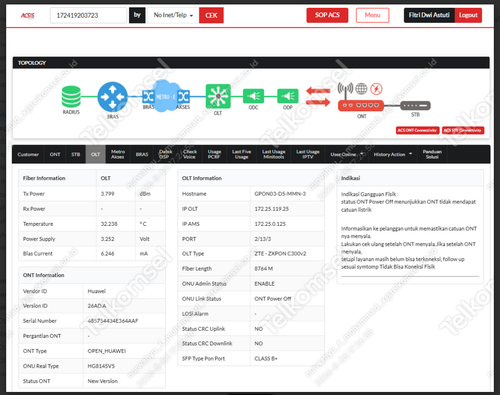Click the BRAS switch icon beside Metro-E cloud
The width and height of the screenshot is (500, 395).
148,97
